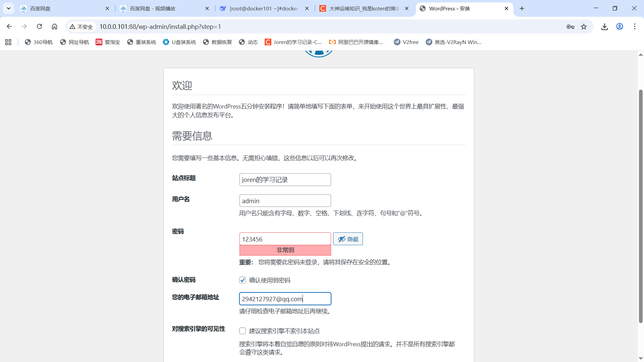Open the Chrome three-dot menu
The height and width of the screenshot is (362, 644).
click(x=635, y=27)
